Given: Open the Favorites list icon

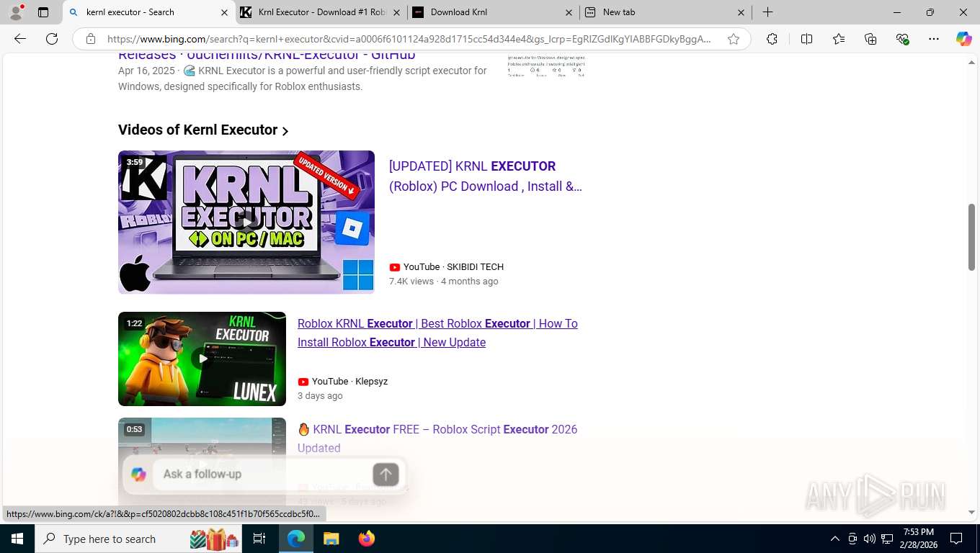Looking at the screenshot, I should 839,39.
